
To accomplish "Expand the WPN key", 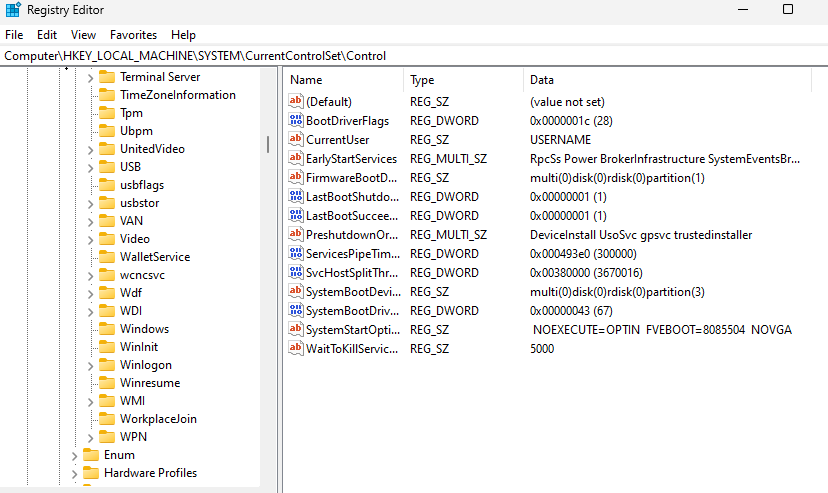I will click(x=90, y=438).
